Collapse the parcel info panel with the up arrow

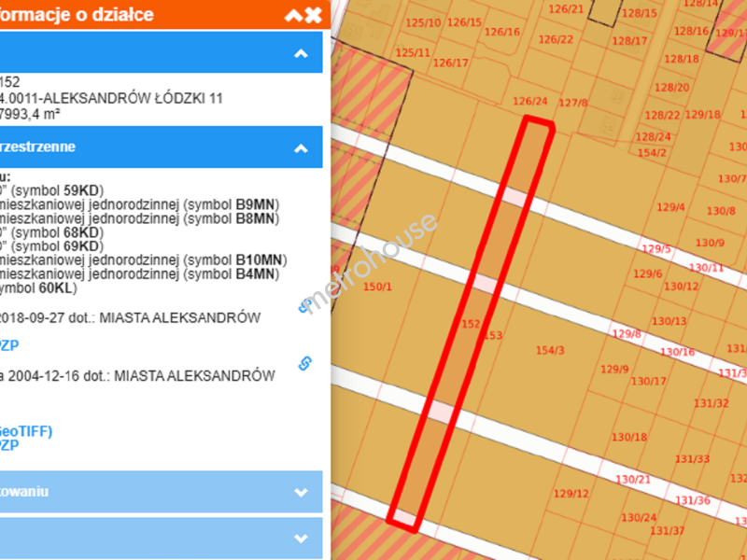(293, 16)
